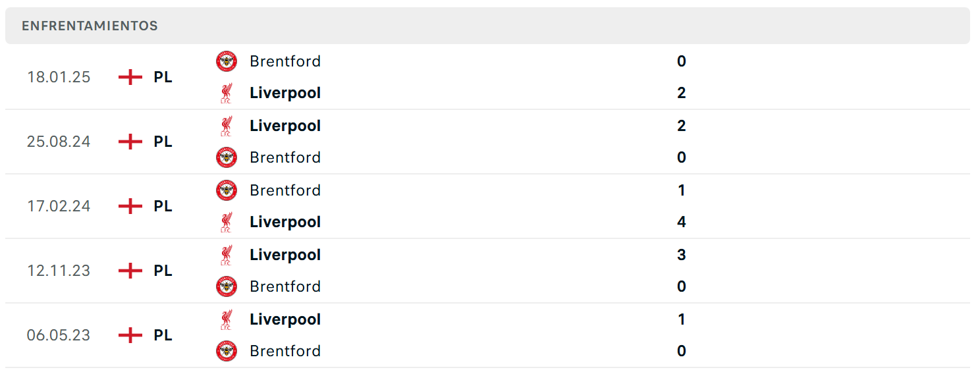
Task: Click Brentford crest in 25.08.24 match
Action: pos(227,157)
